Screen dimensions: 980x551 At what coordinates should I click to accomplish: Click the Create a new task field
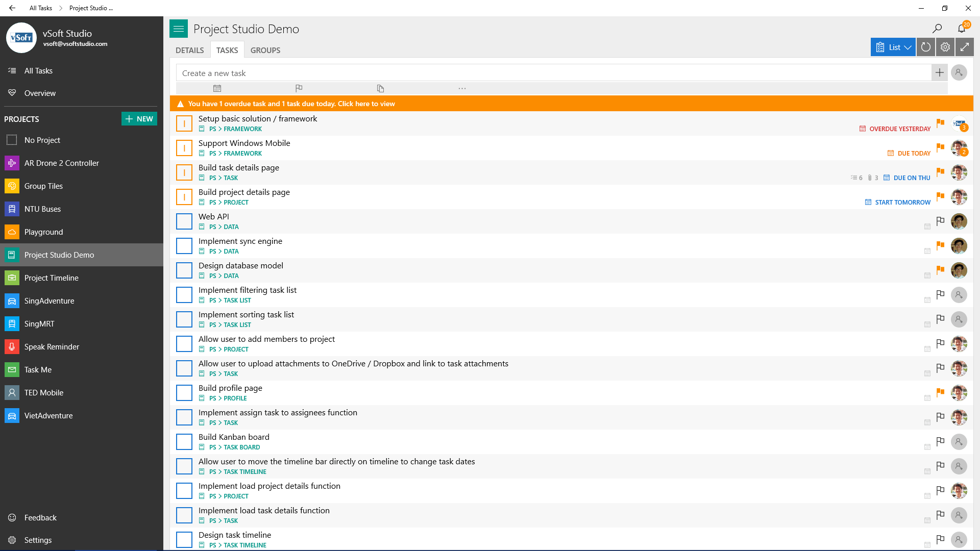tap(553, 73)
